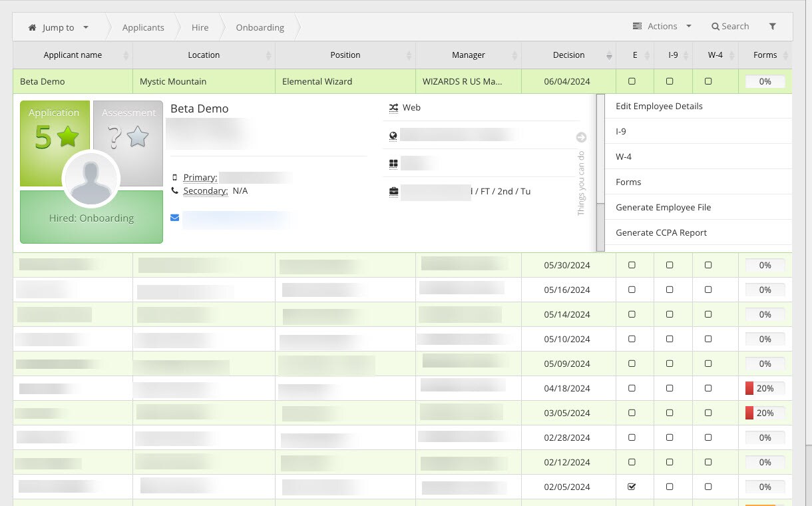Viewport: 812px width, 506px height.
Task: Sort by Applicant name column
Action: click(x=73, y=55)
